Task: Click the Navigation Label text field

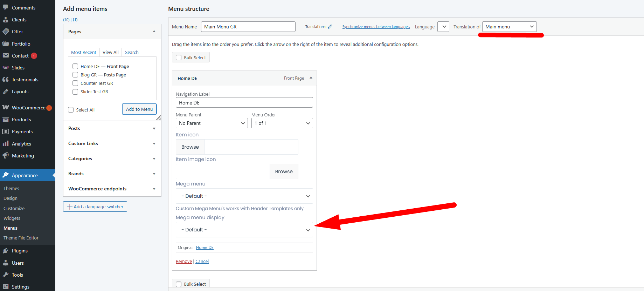Action: click(x=244, y=103)
